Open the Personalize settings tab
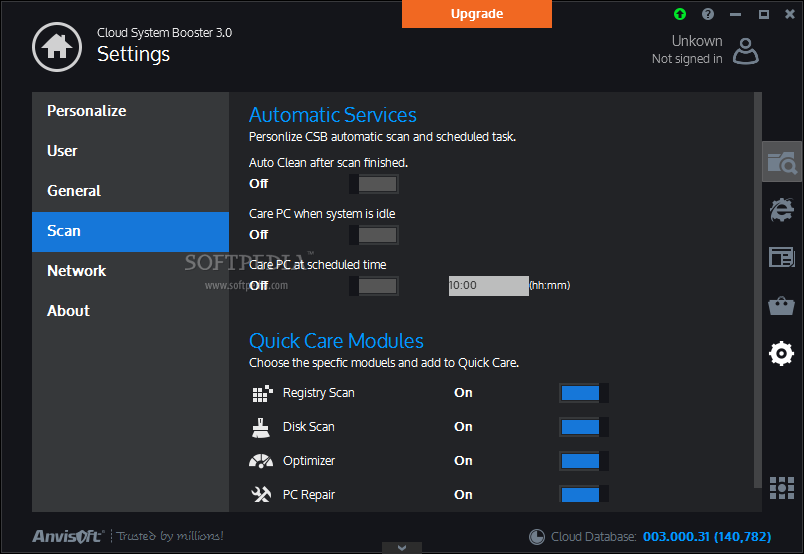 click(87, 111)
